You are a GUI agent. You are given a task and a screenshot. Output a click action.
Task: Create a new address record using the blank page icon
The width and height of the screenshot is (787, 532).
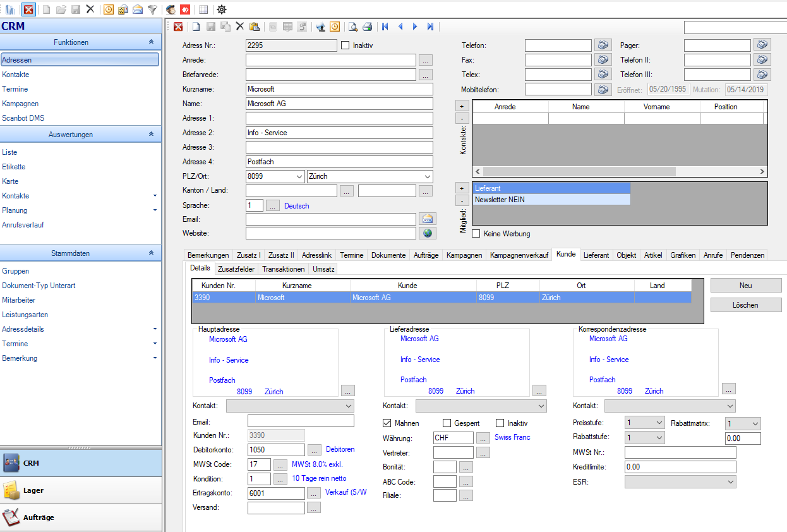(196, 27)
